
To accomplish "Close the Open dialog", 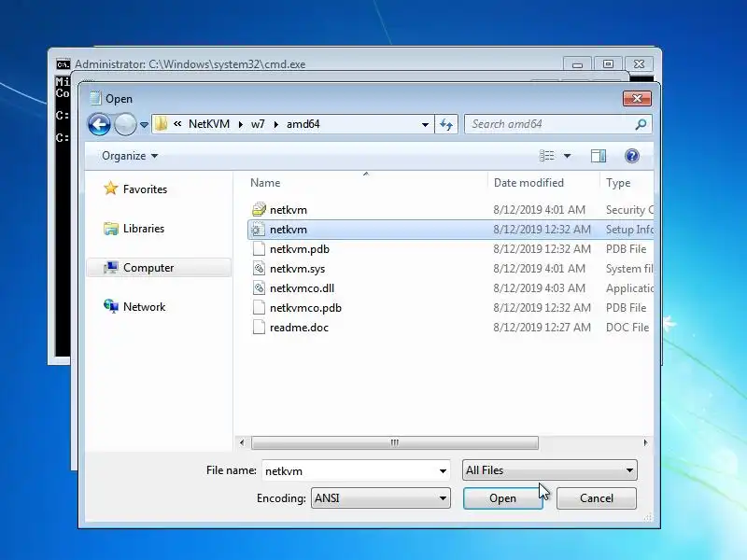I will pos(637,99).
